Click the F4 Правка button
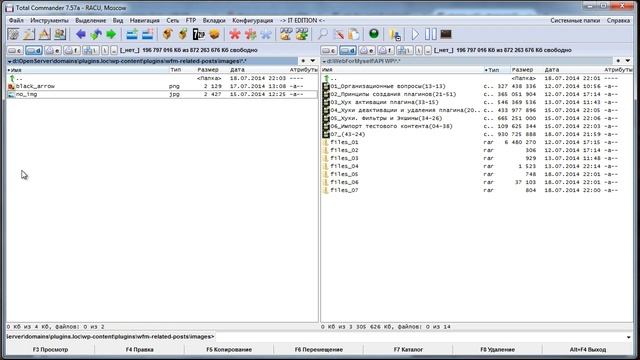This screenshot has height=360, width=640. coord(140,350)
